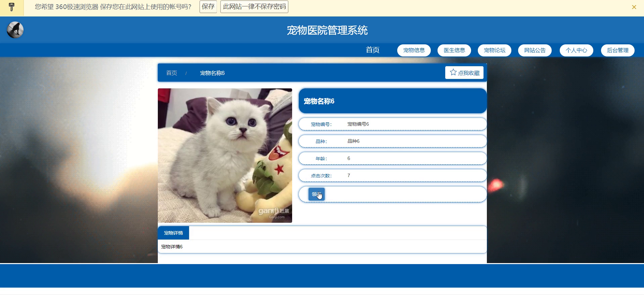This screenshot has width=644, height=295.
Task: Click 保存 to save the password
Action: click(x=208, y=7)
